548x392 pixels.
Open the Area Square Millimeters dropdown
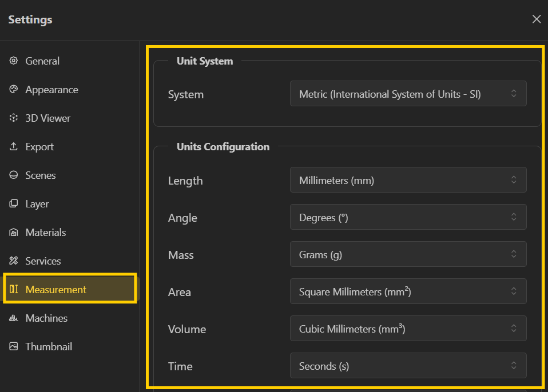[408, 291]
